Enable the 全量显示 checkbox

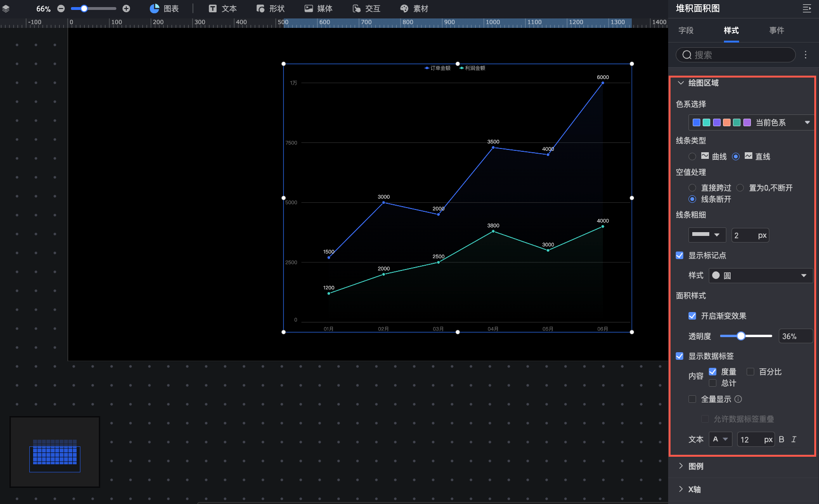(x=692, y=399)
